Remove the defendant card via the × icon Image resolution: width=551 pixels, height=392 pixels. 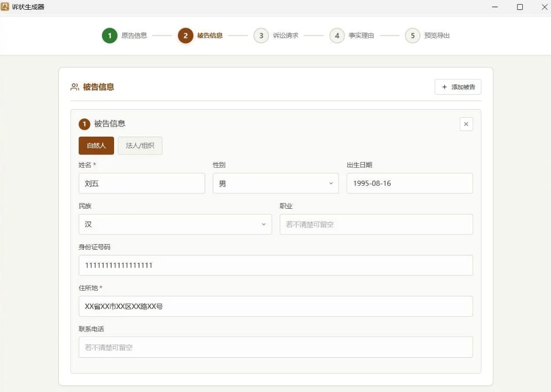click(466, 124)
